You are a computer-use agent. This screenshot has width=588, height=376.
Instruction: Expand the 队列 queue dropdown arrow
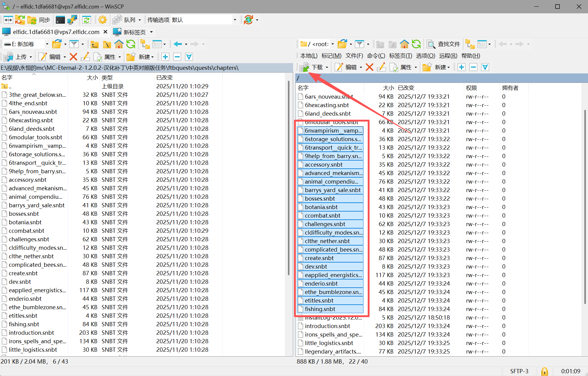[140, 20]
